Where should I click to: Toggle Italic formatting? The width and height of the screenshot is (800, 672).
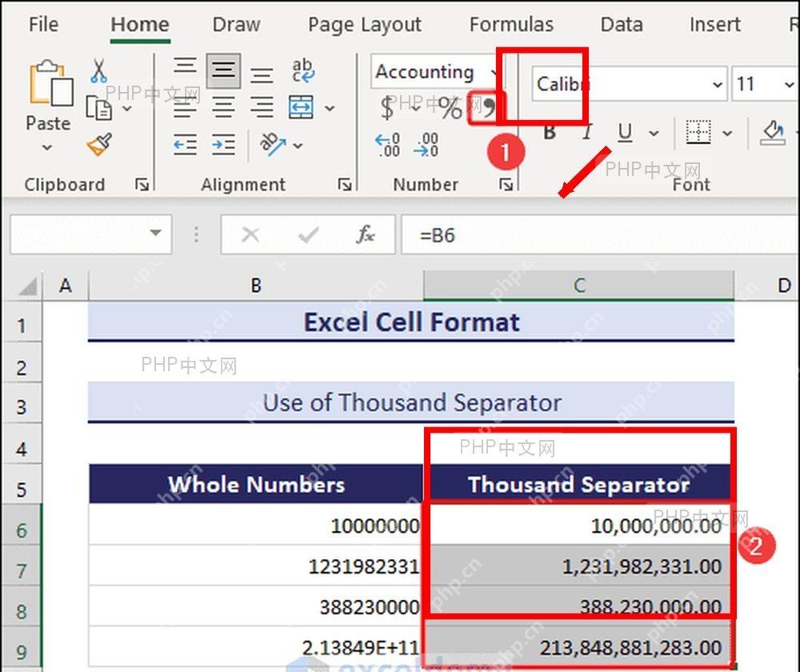point(587,133)
